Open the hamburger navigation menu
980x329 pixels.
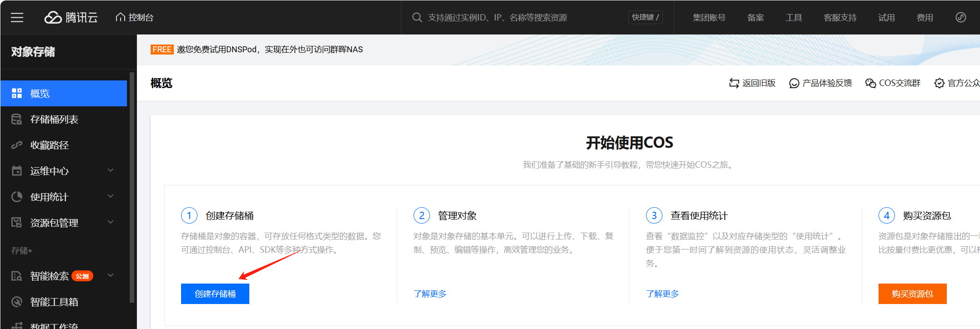point(17,18)
